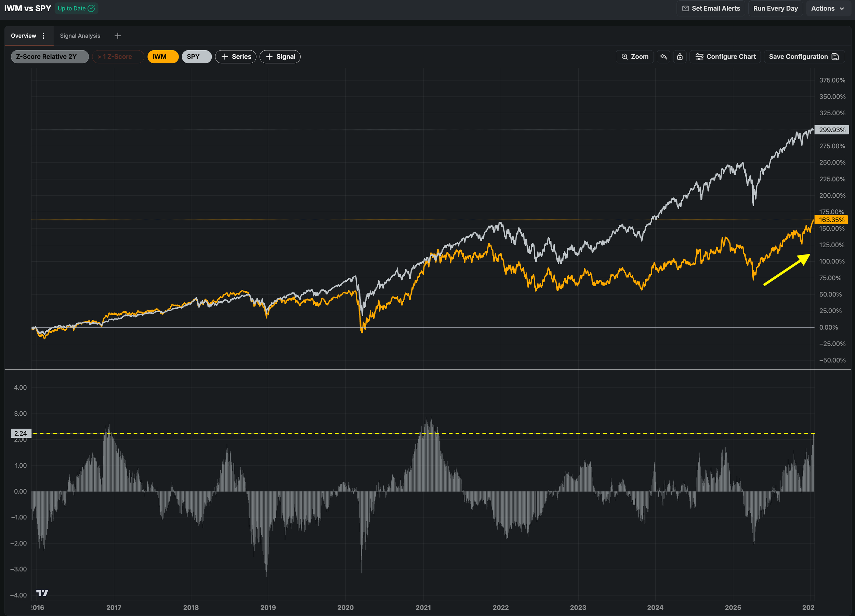Viewport: 855px width, 616px height.
Task: Click Save Configuration disk icon
Action: pyautogui.click(x=836, y=56)
